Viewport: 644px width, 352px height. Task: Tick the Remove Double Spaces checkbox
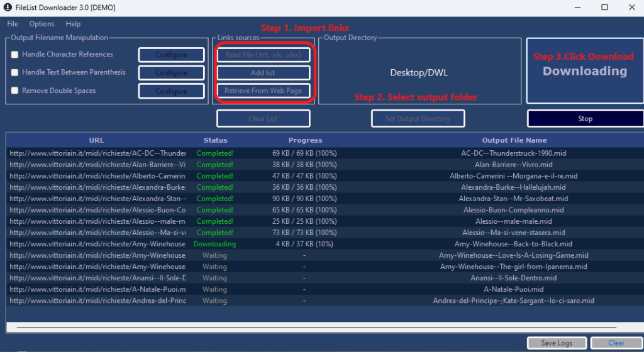15,91
